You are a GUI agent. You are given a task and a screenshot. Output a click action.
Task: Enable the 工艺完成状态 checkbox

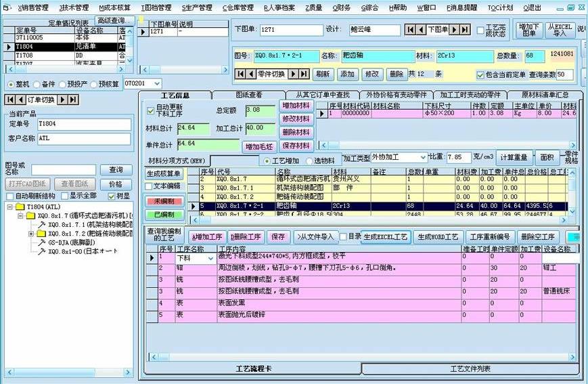(481, 30)
